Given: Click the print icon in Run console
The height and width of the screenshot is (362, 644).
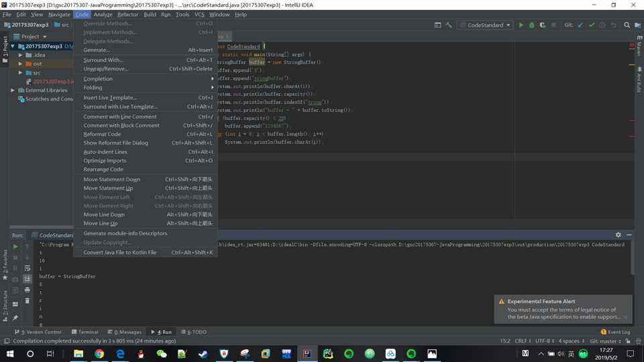Looking at the screenshot, I should pyautogui.click(x=27, y=290).
